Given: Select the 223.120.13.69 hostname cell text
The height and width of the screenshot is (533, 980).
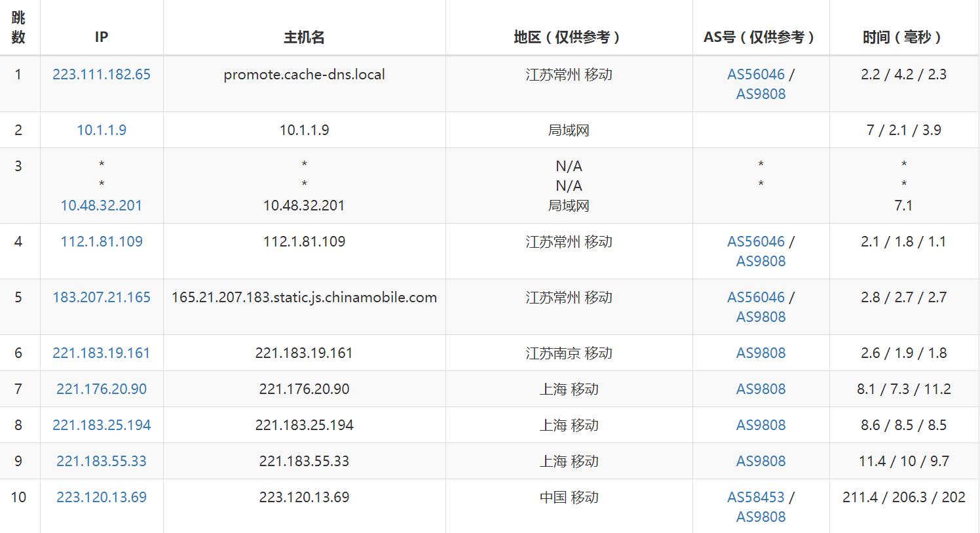Looking at the screenshot, I should tap(304, 497).
